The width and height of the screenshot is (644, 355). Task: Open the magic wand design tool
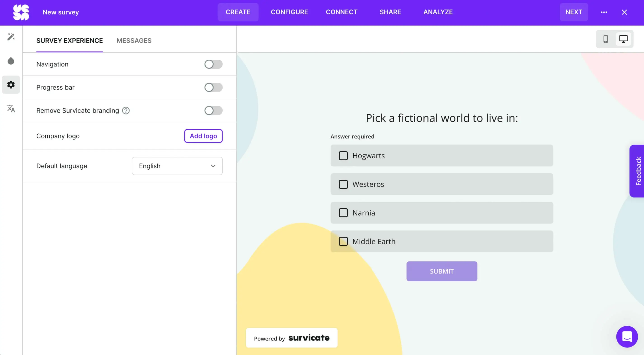click(x=11, y=37)
